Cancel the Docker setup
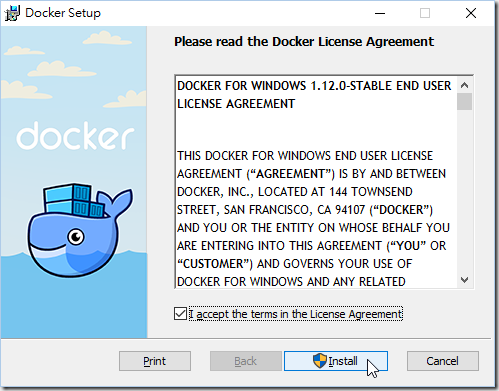Image resolution: width=499 pixels, height=391 pixels. pyautogui.click(x=443, y=361)
